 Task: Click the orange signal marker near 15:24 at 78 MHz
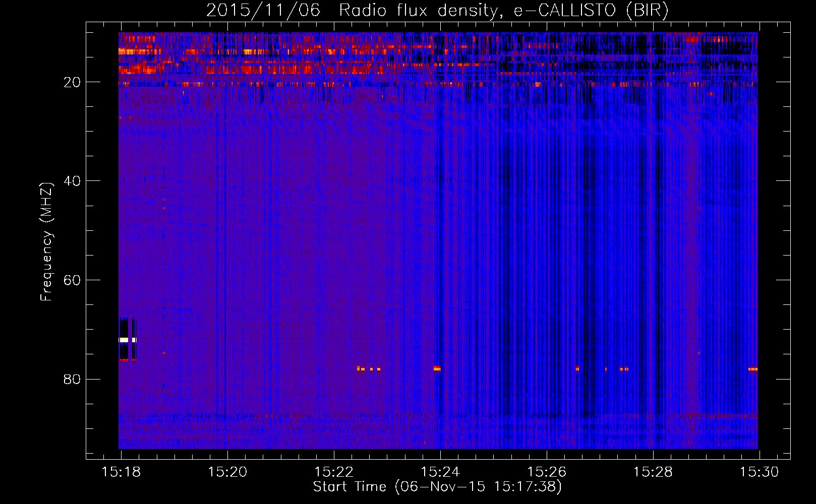(x=437, y=368)
